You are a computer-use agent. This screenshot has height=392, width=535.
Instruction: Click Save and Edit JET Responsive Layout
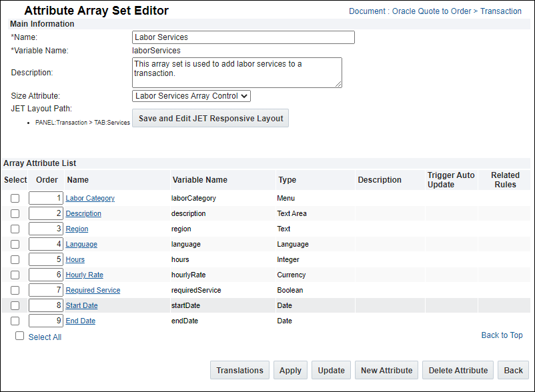click(210, 118)
